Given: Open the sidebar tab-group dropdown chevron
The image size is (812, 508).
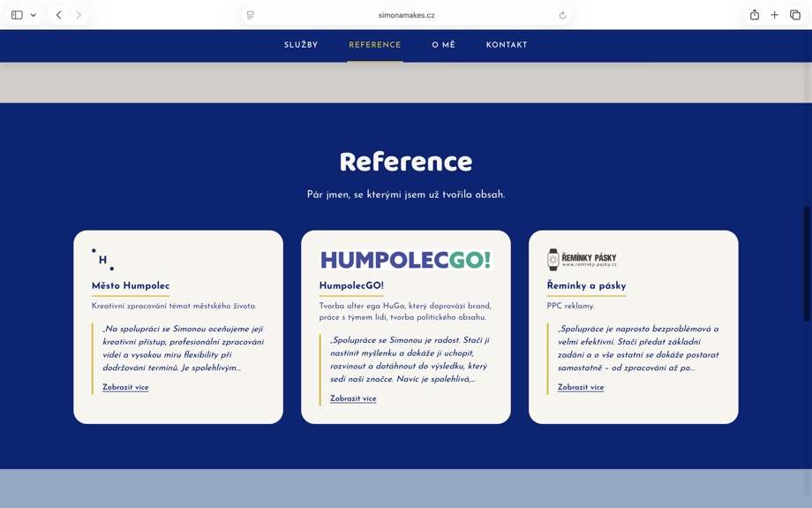Looking at the screenshot, I should pos(34,15).
